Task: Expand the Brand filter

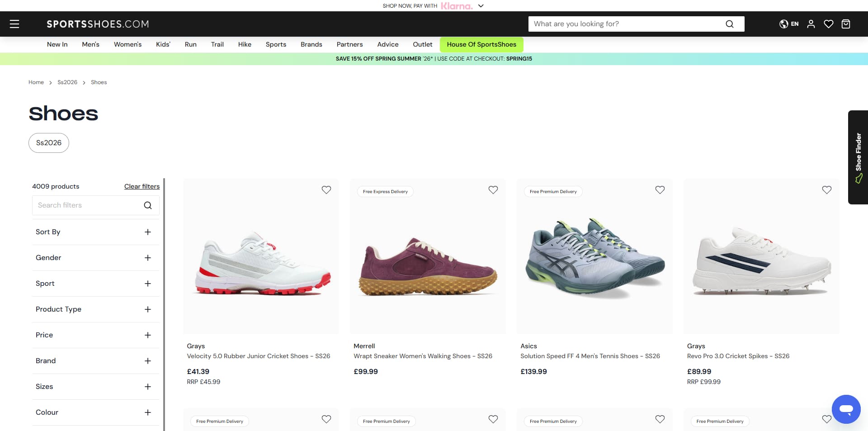Action: (x=96, y=361)
